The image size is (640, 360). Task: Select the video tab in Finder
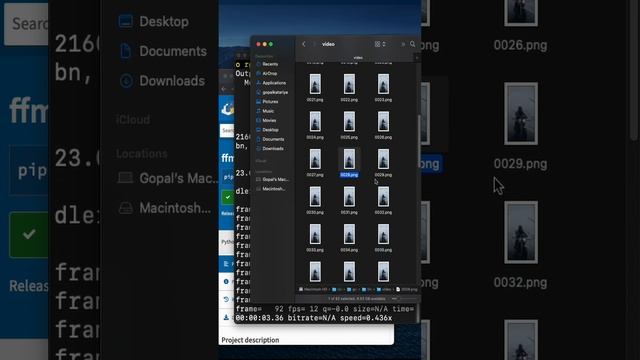[358, 58]
